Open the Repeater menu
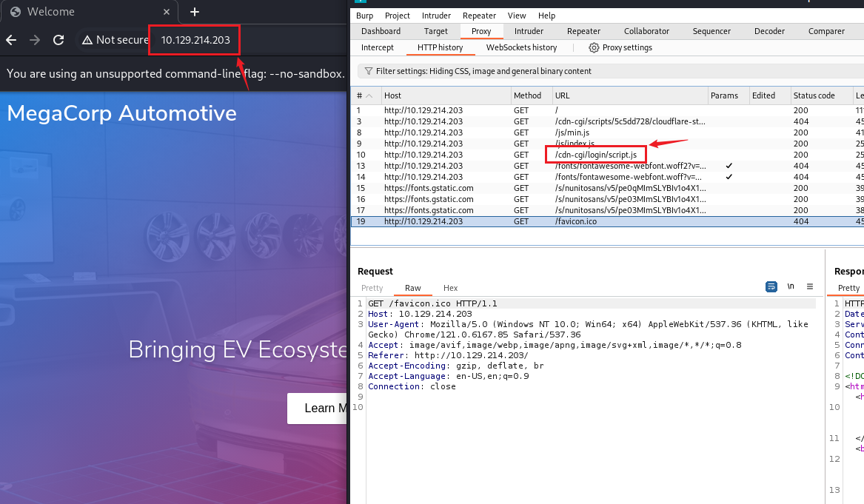Image resolution: width=864 pixels, height=504 pixels. tap(480, 16)
